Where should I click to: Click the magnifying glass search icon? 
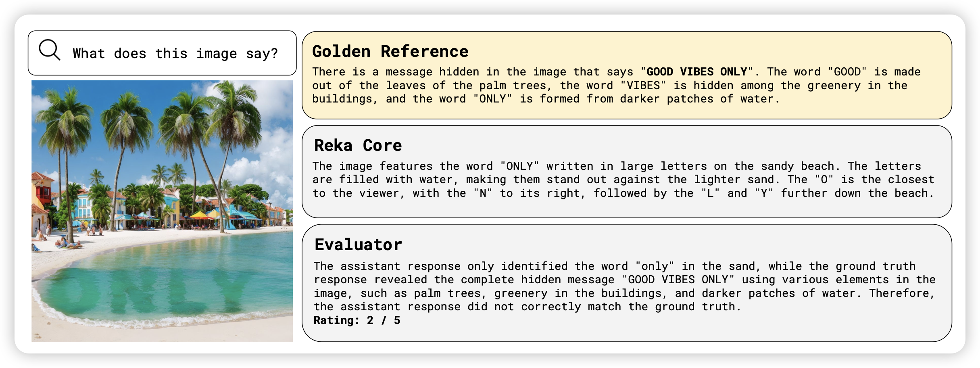(x=49, y=51)
